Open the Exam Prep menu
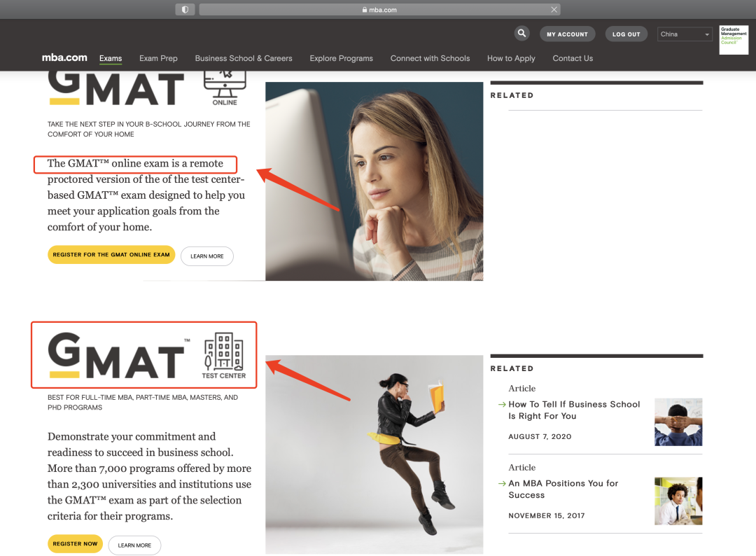The image size is (756, 556). pyautogui.click(x=158, y=58)
